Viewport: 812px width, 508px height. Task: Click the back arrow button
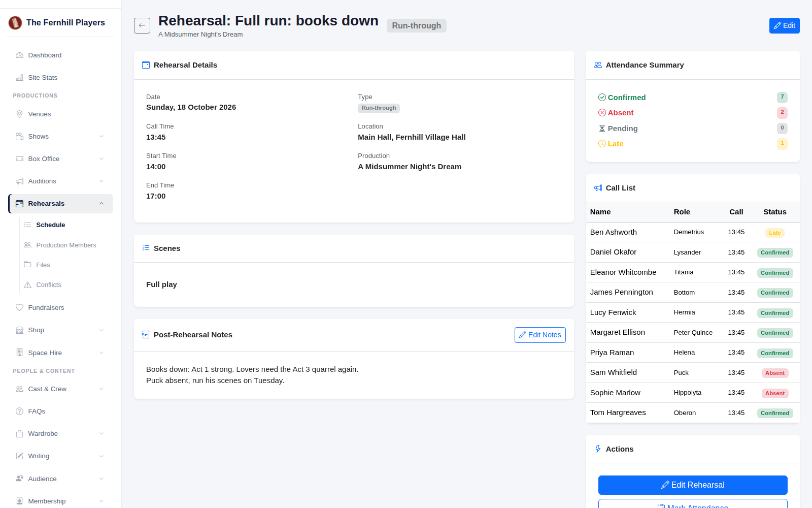[142, 25]
